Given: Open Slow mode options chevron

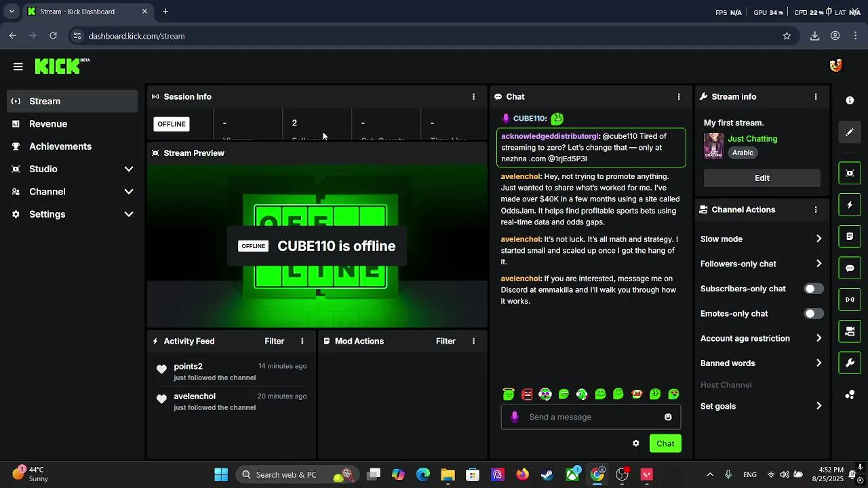Looking at the screenshot, I should [x=818, y=239].
